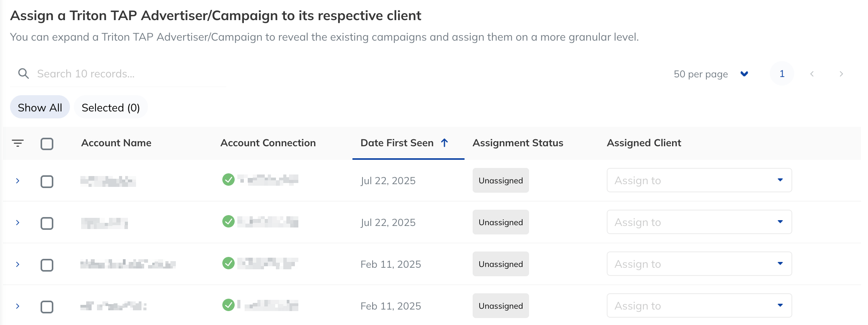The height and width of the screenshot is (325, 868).
Task: Toggle the select-all checkbox in table header
Action: [x=47, y=144]
